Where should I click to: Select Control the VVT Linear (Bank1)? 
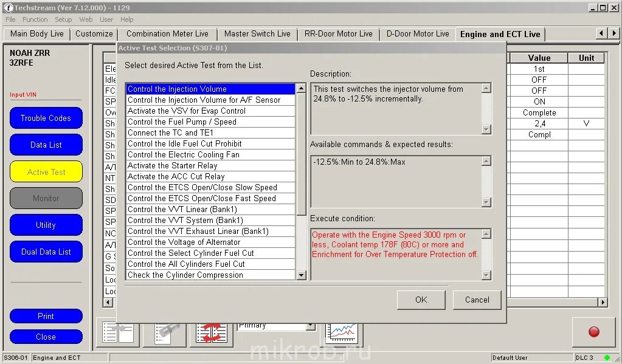pyautogui.click(x=210, y=210)
